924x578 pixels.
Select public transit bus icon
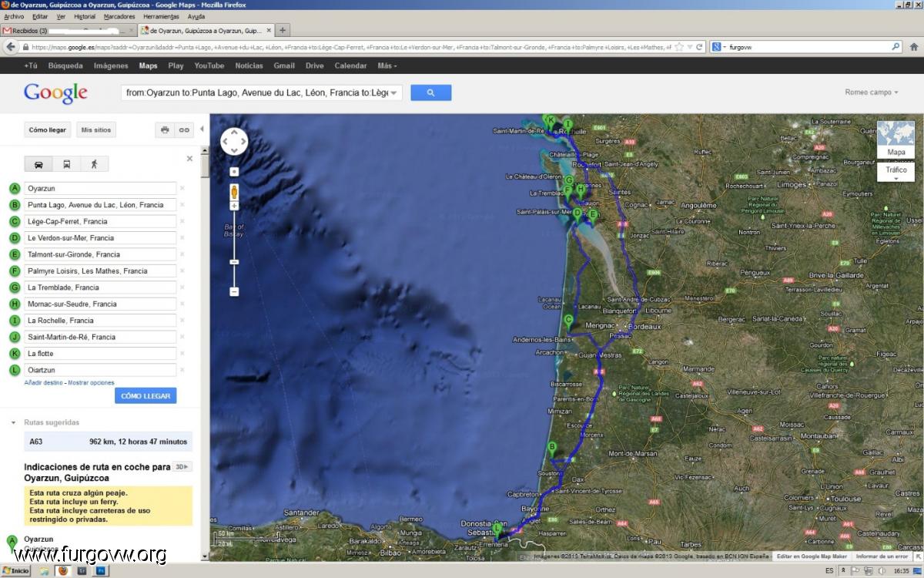click(67, 163)
